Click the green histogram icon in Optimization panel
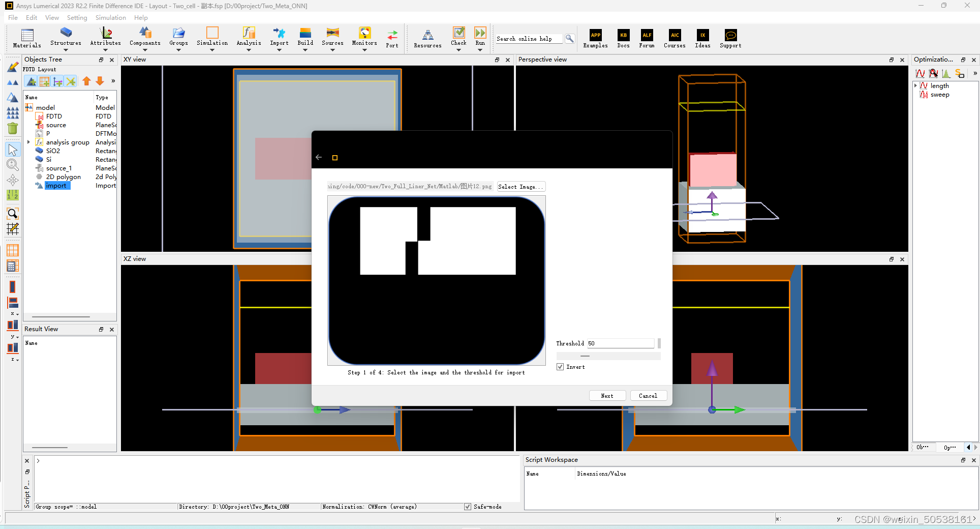 (945, 73)
